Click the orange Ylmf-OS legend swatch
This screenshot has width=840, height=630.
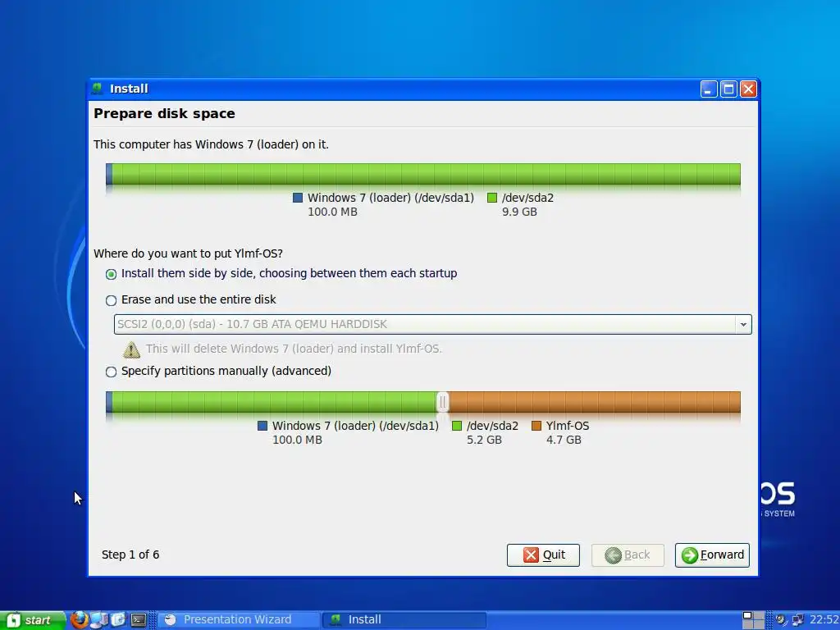(536, 426)
